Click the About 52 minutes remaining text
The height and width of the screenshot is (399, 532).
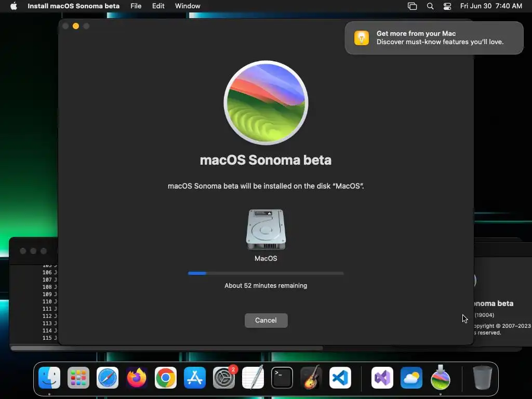[266, 286]
